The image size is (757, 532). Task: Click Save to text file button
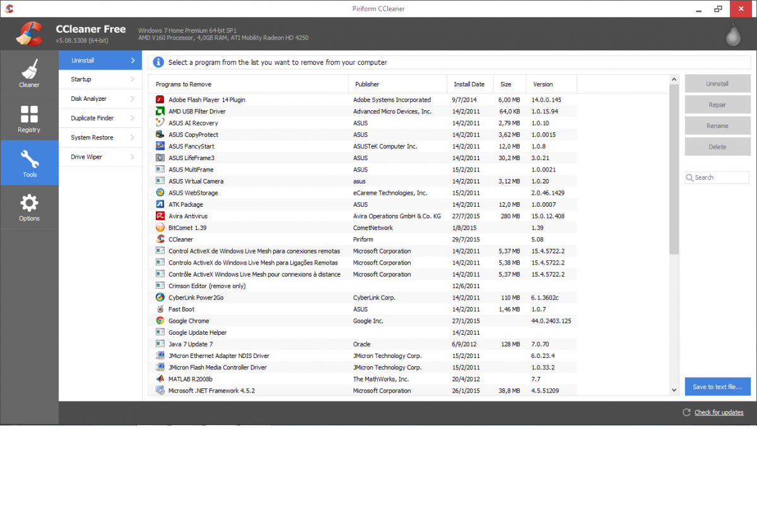pos(717,386)
